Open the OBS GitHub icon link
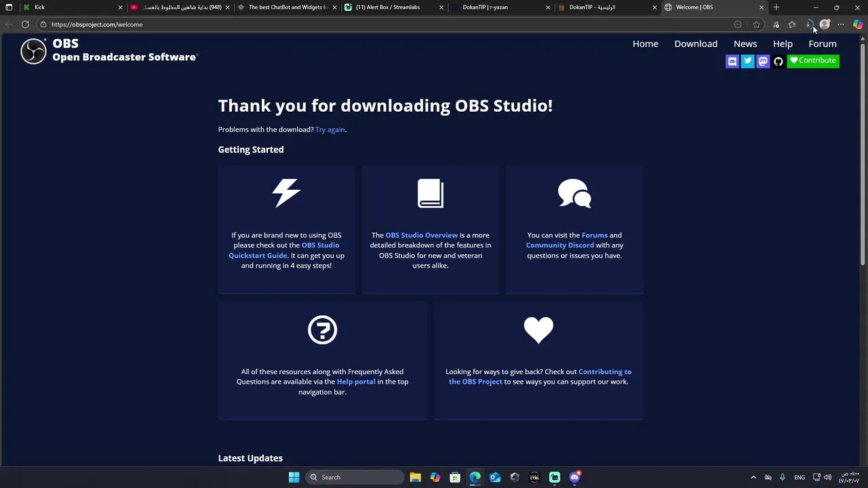Image resolution: width=868 pixels, height=488 pixels. [778, 61]
